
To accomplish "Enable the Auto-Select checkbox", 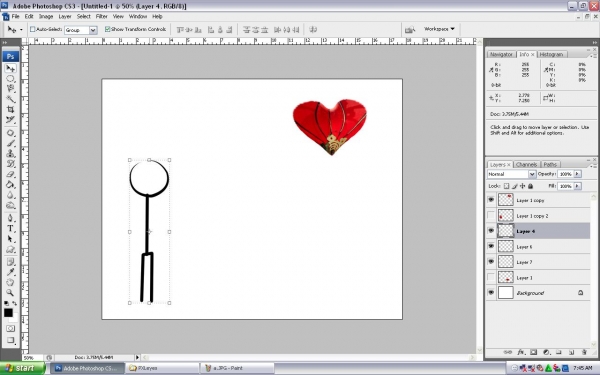I will 33,29.
